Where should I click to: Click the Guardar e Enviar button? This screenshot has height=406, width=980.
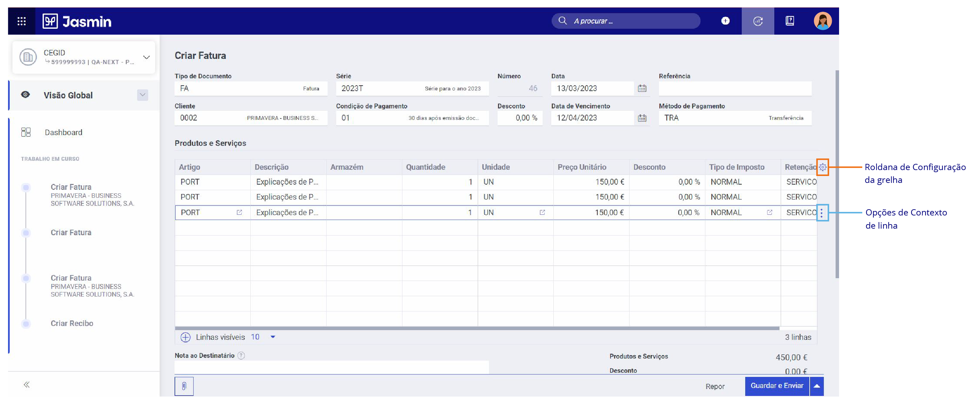[776, 386]
